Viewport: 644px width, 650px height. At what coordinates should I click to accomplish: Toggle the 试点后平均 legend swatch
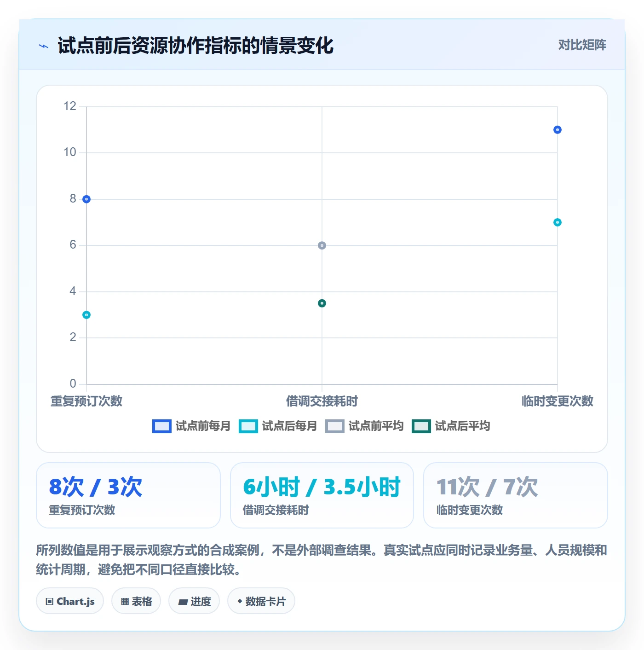coord(421,426)
